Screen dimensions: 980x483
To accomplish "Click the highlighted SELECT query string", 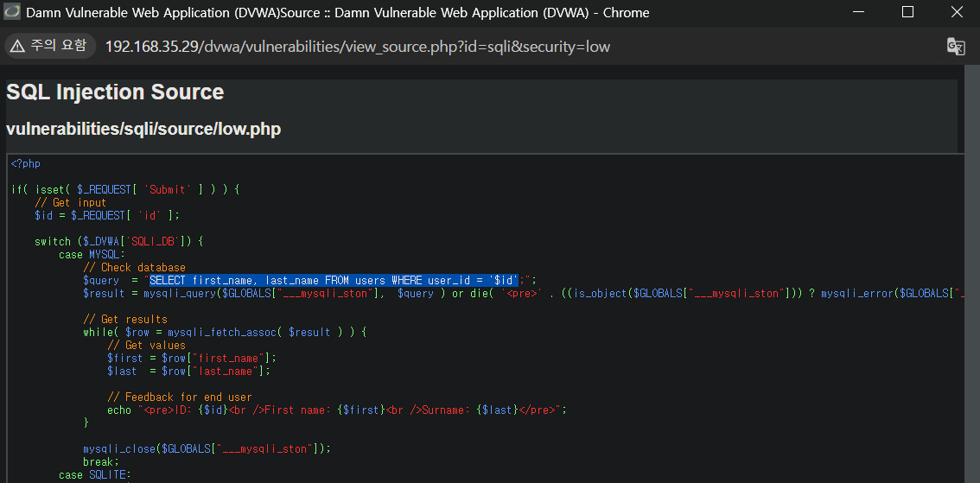I will click(334, 280).
